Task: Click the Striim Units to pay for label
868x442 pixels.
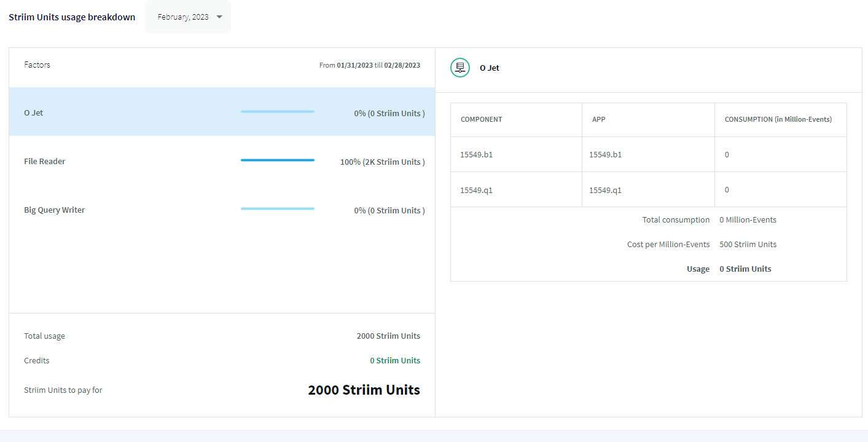Action: click(63, 390)
